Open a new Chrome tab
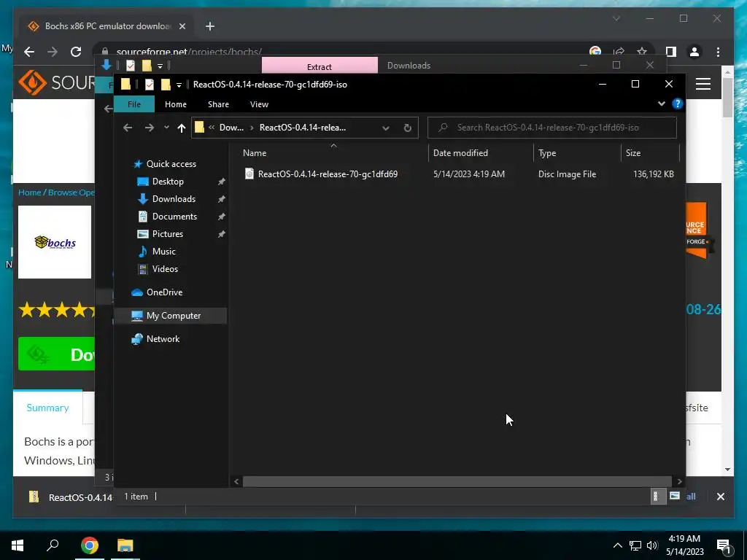747x560 pixels. pos(209,26)
